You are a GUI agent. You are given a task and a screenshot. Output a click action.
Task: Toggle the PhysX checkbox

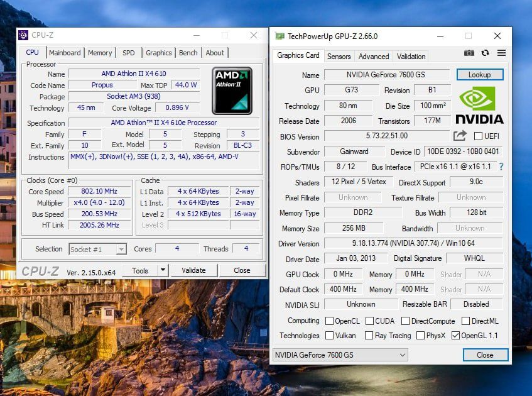[420, 336]
